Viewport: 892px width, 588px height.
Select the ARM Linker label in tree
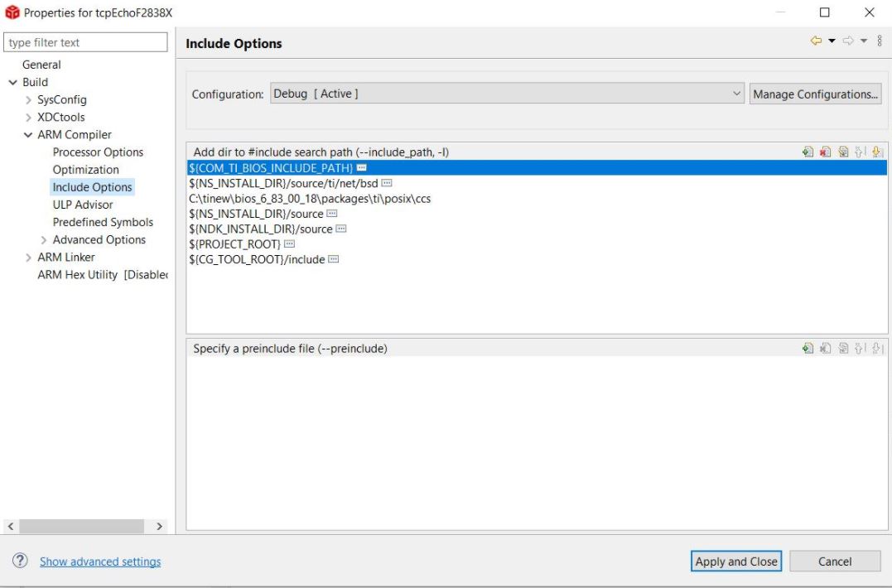coord(66,257)
